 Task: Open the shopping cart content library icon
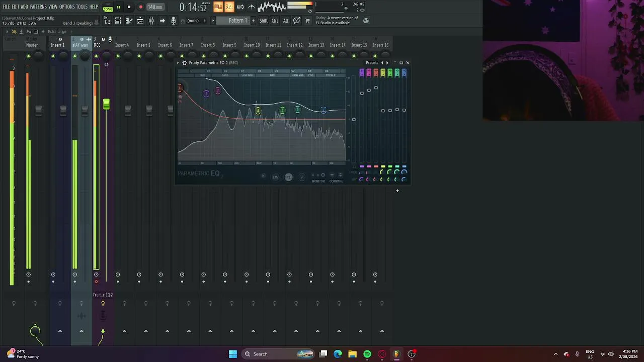[307, 21]
